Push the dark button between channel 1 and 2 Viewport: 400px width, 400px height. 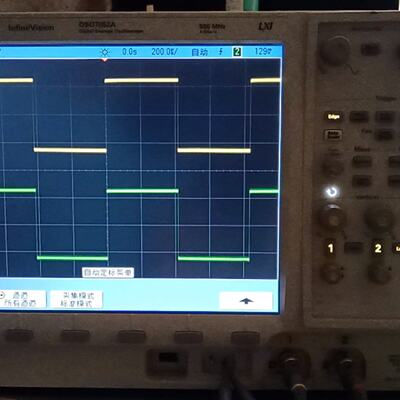[354, 247]
